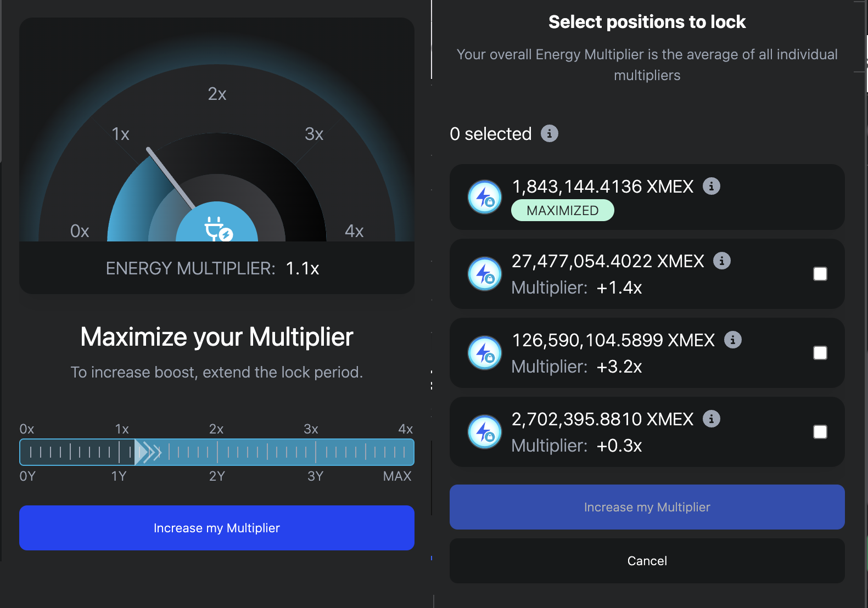Image resolution: width=868 pixels, height=608 pixels.
Task: Cancel the position selection
Action: tap(647, 561)
